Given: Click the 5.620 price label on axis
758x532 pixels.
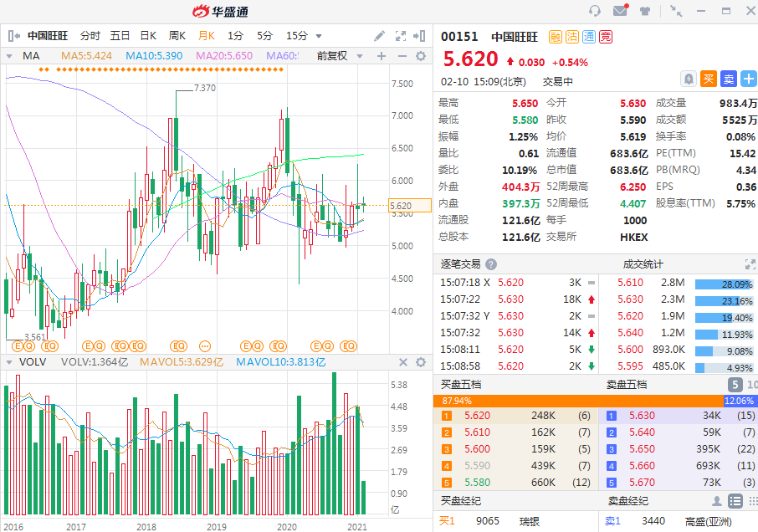Looking at the screenshot, I should click(410, 206).
